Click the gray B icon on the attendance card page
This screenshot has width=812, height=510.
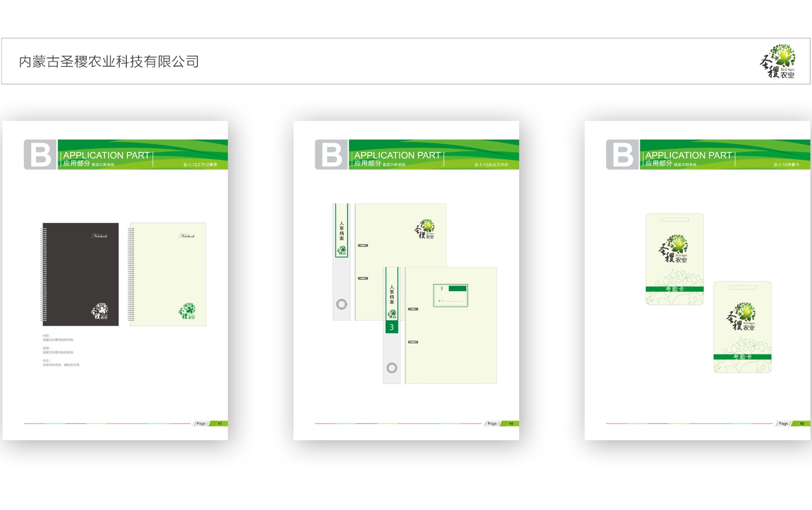622,154
